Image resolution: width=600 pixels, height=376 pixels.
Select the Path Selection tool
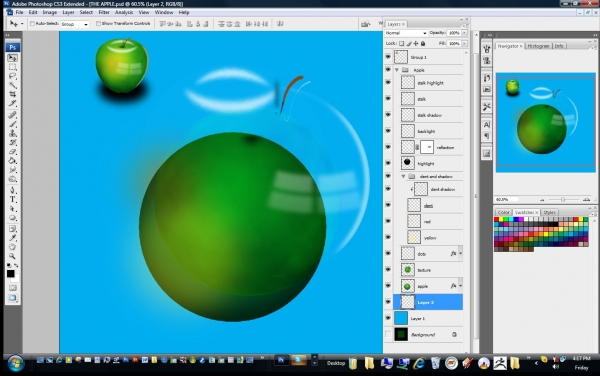(13, 208)
